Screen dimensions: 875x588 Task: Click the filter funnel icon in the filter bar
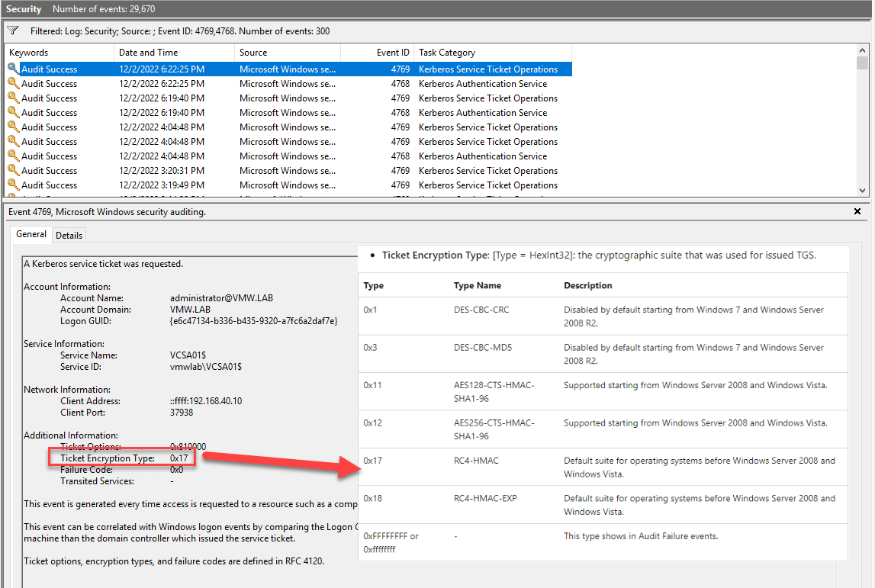(x=12, y=31)
